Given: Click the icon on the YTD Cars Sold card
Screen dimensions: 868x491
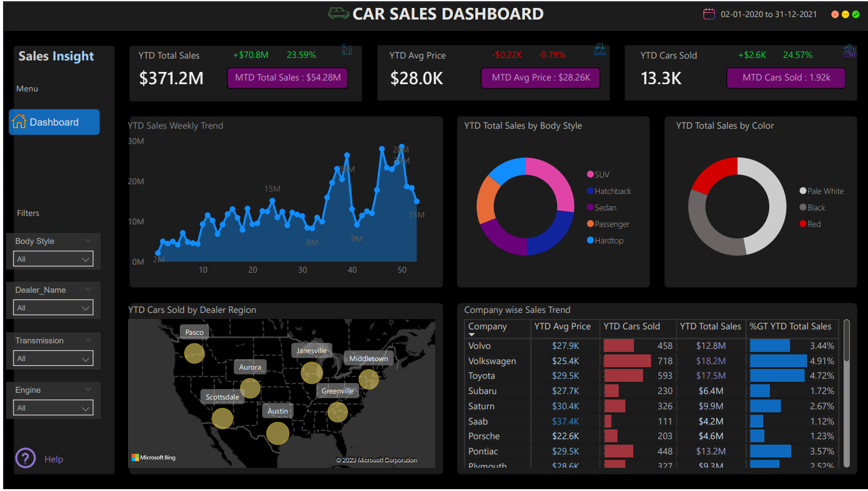Looking at the screenshot, I should pyautogui.click(x=849, y=52).
